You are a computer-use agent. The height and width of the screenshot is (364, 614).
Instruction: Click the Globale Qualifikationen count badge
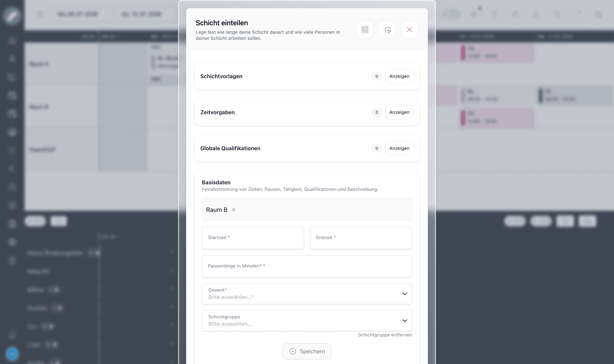(x=376, y=148)
